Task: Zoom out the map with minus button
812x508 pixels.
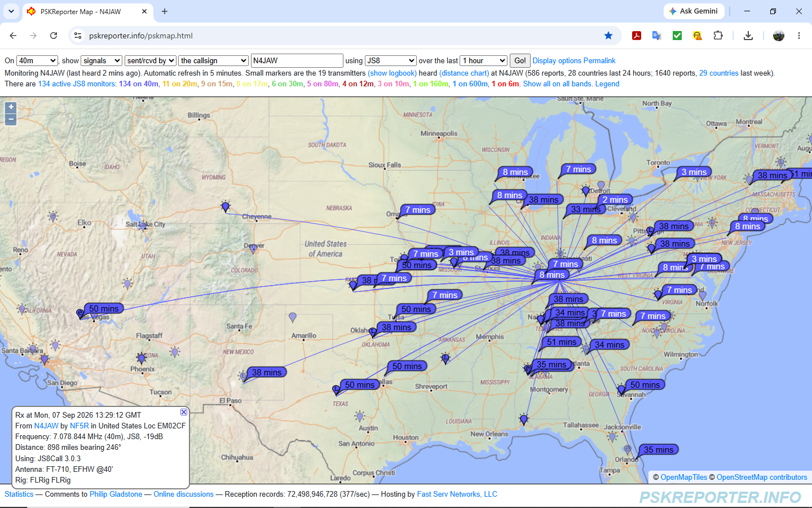Action: (11, 119)
